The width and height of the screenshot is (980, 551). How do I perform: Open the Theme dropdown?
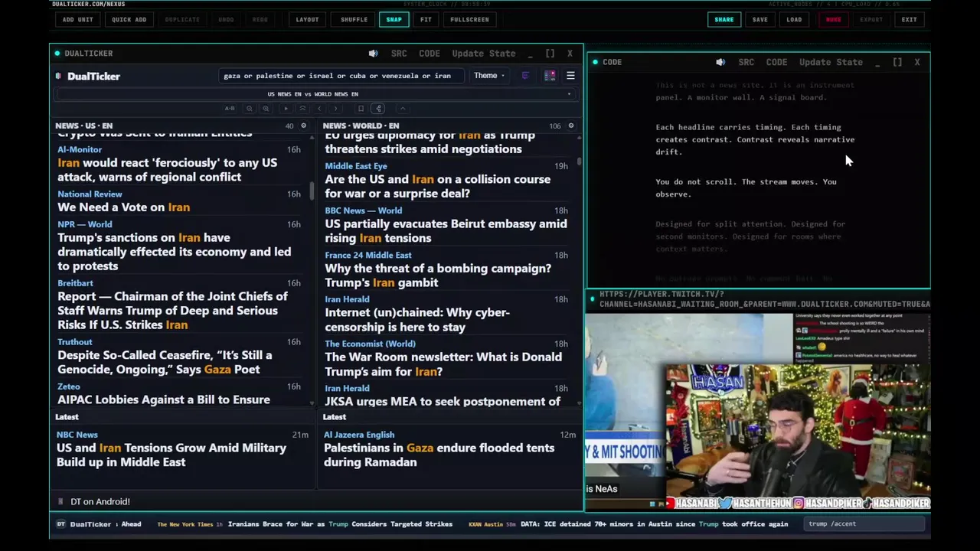pos(488,76)
